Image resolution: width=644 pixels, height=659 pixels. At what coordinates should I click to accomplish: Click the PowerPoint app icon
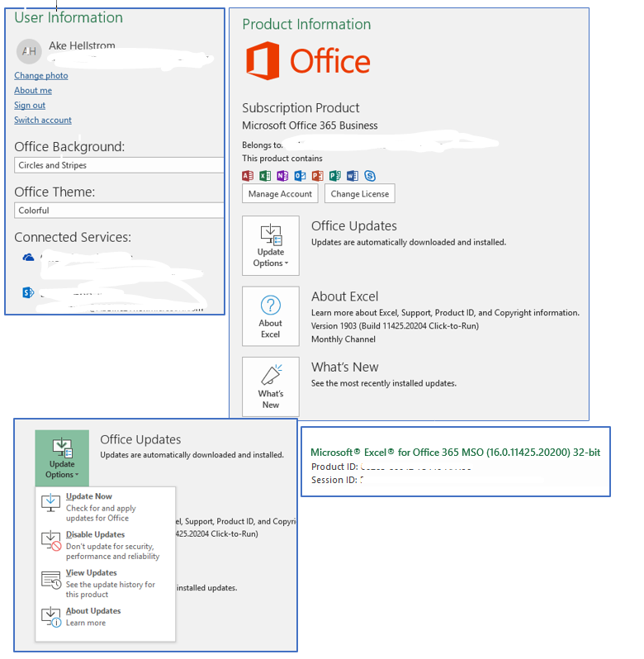(x=318, y=176)
